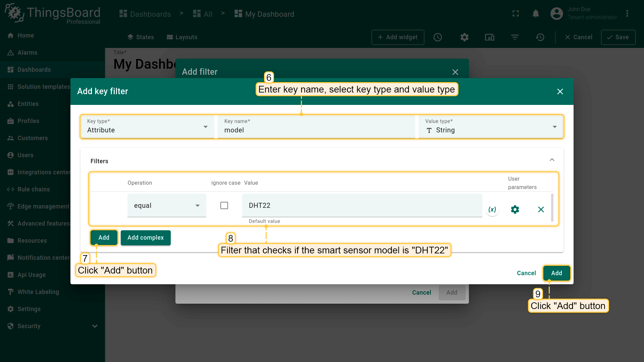Toggle fullscreen mode icon
This screenshot has height=362, width=644.
point(516,14)
